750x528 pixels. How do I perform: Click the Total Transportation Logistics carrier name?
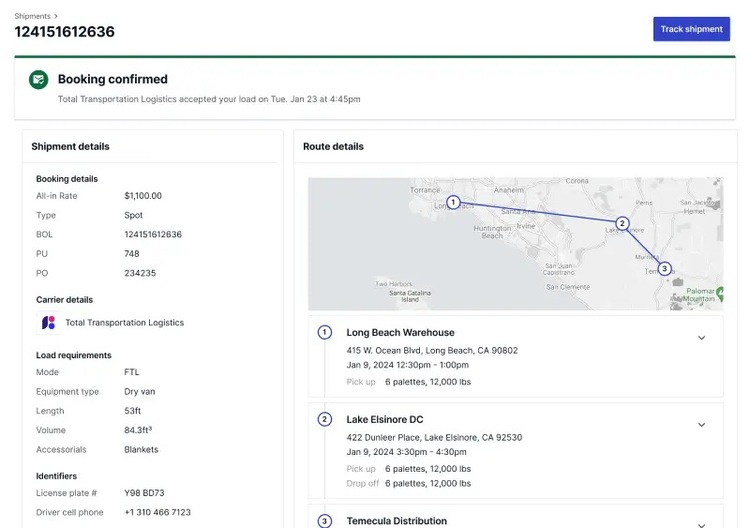click(x=124, y=323)
